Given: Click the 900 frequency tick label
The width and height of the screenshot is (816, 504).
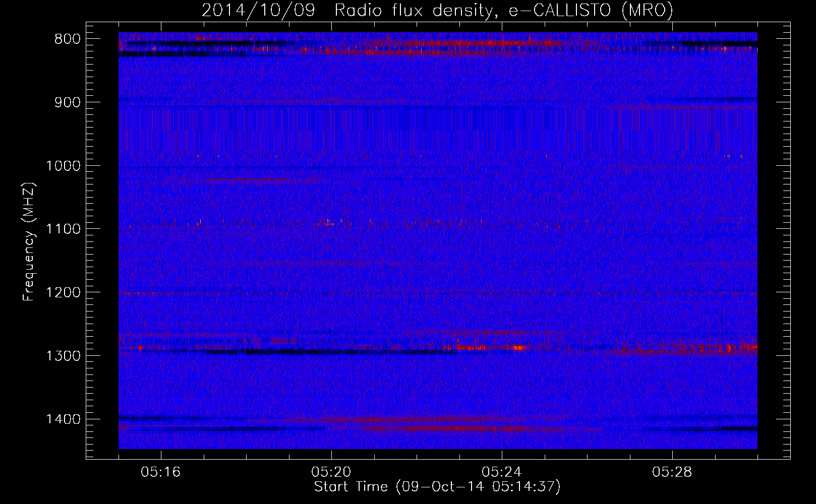Looking at the screenshot, I should pos(68,103).
